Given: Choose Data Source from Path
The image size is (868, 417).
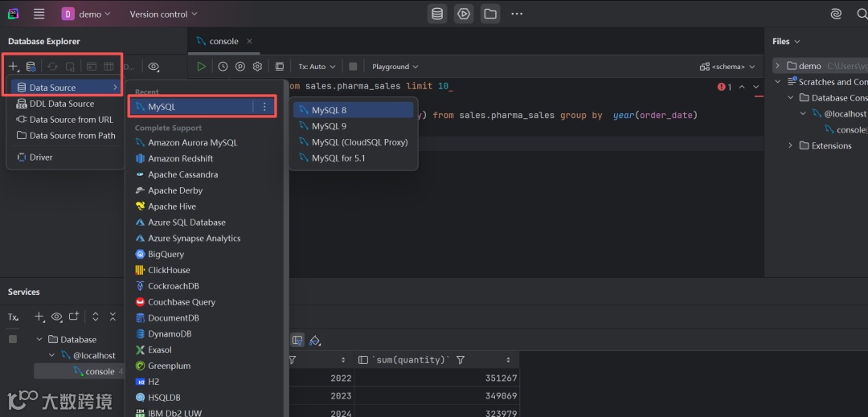Looking at the screenshot, I should pos(65,136).
